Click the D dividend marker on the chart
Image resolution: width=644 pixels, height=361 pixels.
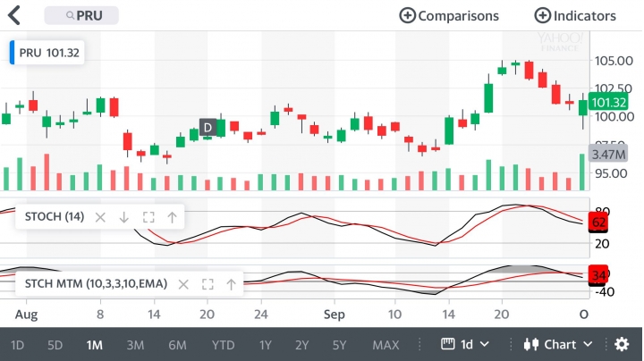208,128
